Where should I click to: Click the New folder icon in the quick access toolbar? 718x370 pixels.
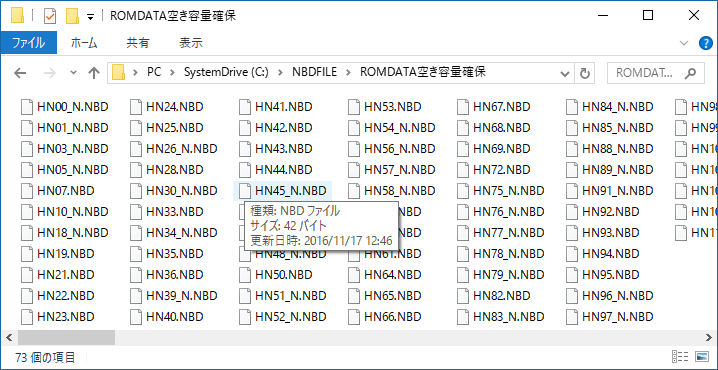coord(72,16)
